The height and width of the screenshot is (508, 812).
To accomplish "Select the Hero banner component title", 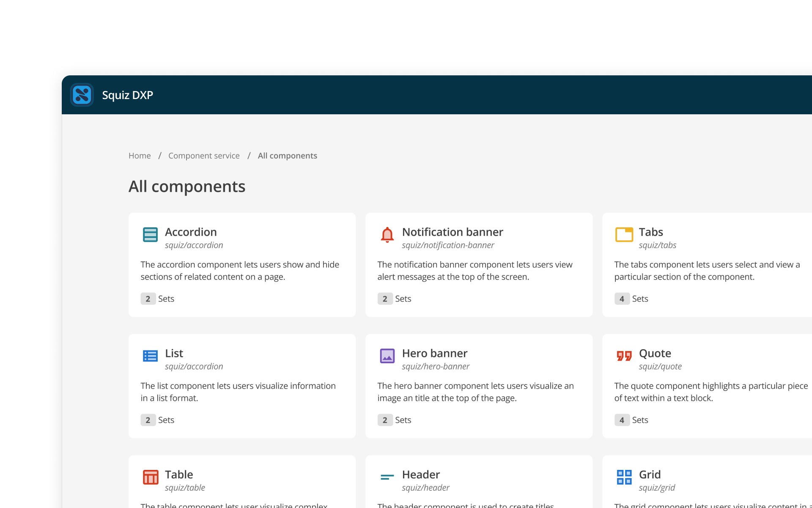I will click(x=434, y=353).
